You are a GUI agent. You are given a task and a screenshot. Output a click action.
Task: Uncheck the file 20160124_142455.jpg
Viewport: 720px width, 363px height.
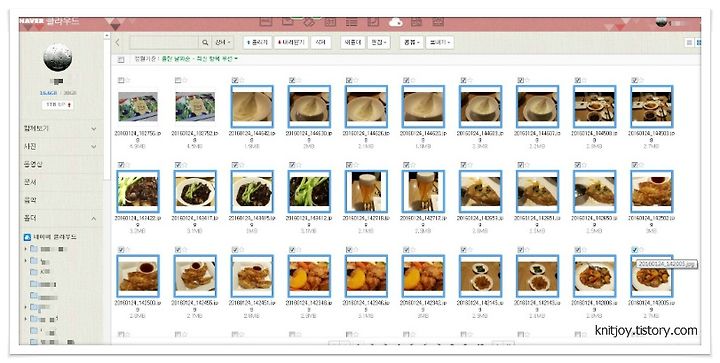coord(178,250)
